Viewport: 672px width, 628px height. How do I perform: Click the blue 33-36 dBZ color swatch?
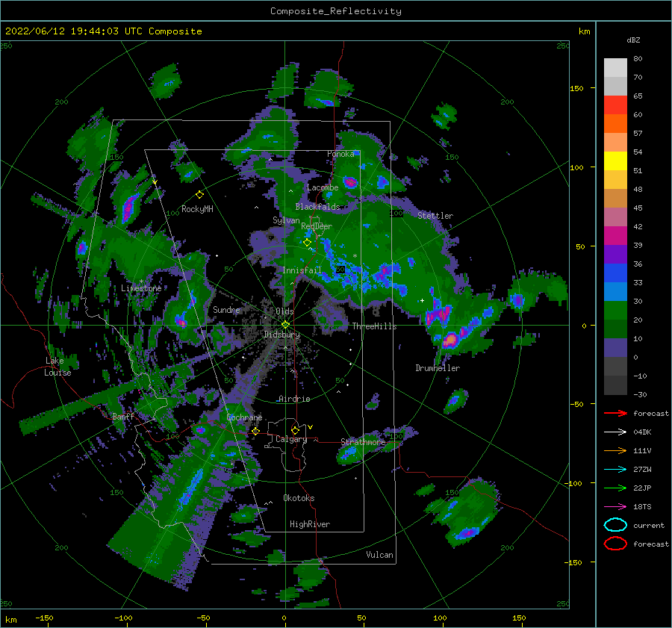(615, 273)
